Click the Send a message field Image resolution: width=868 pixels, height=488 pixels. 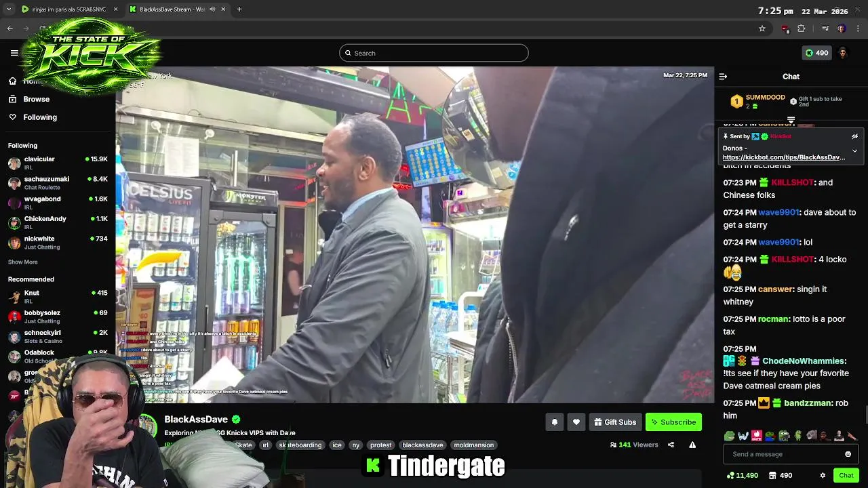(x=791, y=454)
